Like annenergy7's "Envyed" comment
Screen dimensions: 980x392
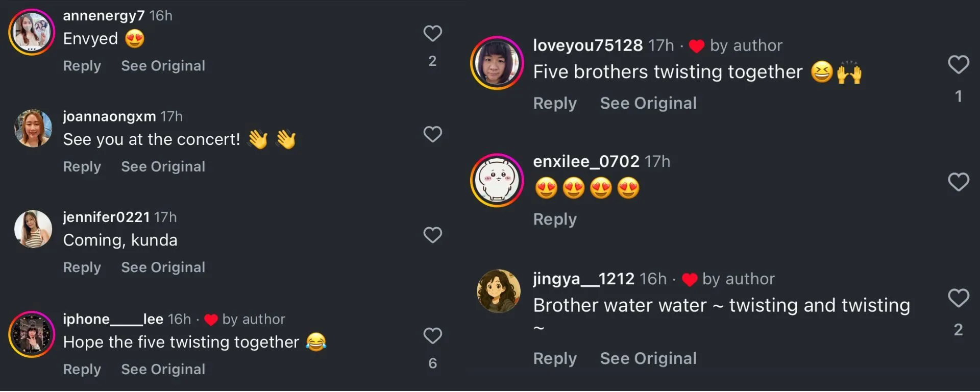pos(432,34)
